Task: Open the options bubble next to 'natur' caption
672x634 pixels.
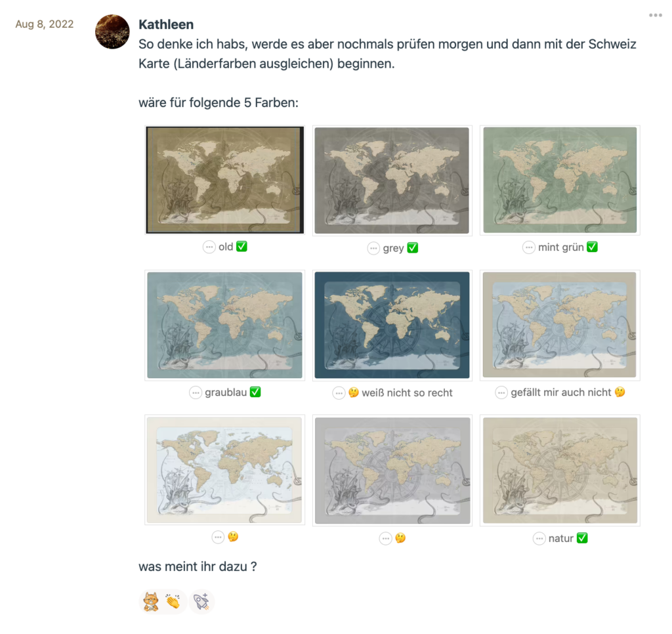Action: click(x=539, y=538)
